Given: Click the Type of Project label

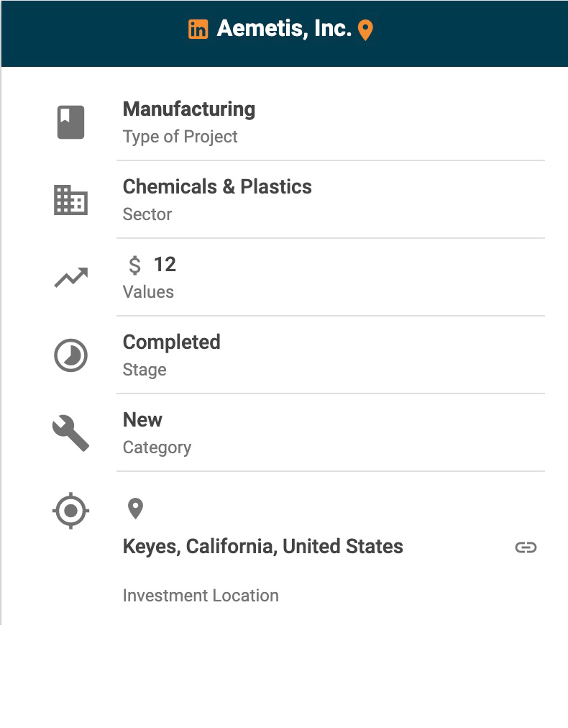Looking at the screenshot, I should (180, 137).
